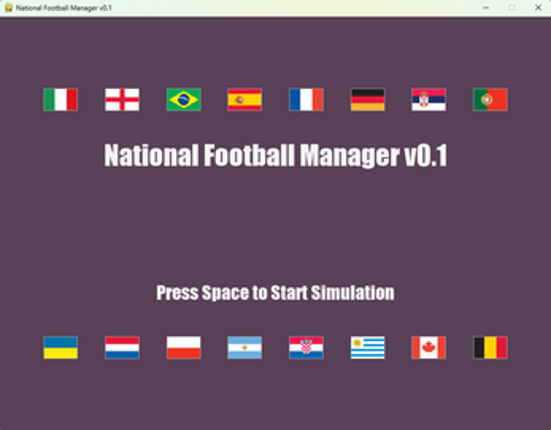This screenshot has width=551, height=430.
Task: Minimize the National Football Manager window
Action: [486, 7]
